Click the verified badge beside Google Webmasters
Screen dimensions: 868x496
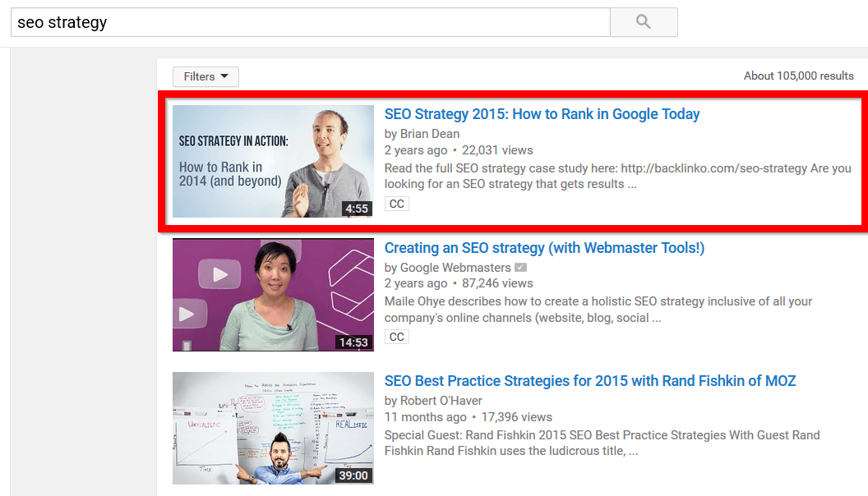pyautogui.click(x=520, y=268)
